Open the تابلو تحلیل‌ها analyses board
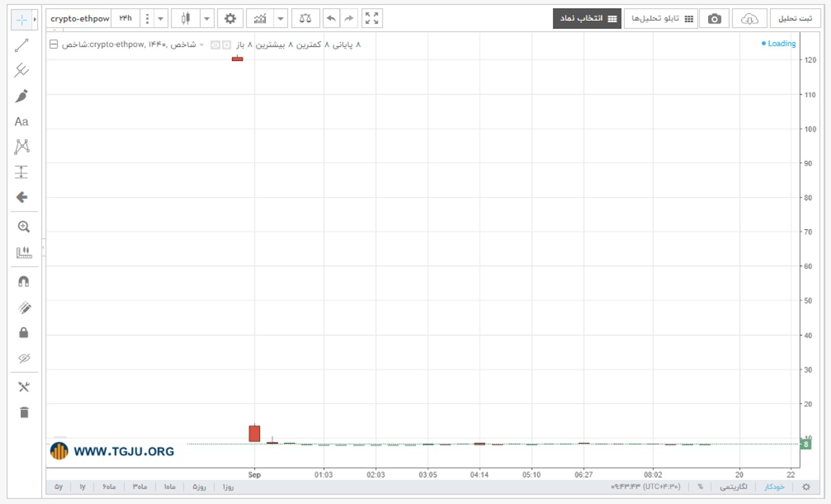Image resolution: width=831 pixels, height=504 pixels. click(662, 19)
